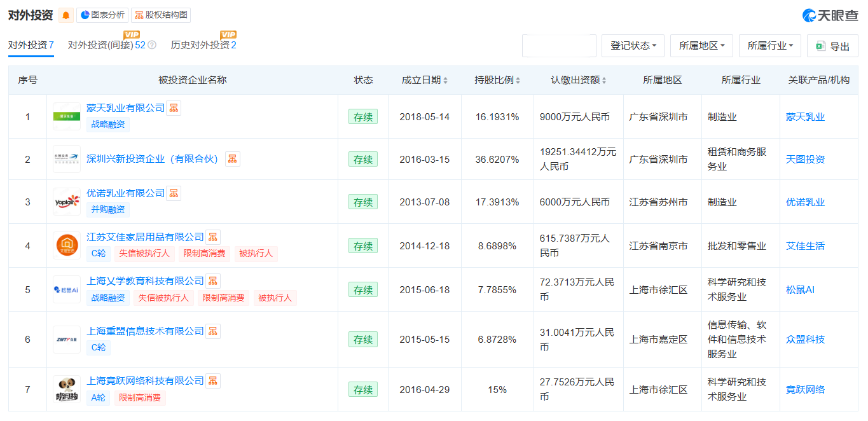
Task: Open 上海重盟信息技术有限公司 link
Action: point(145,331)
